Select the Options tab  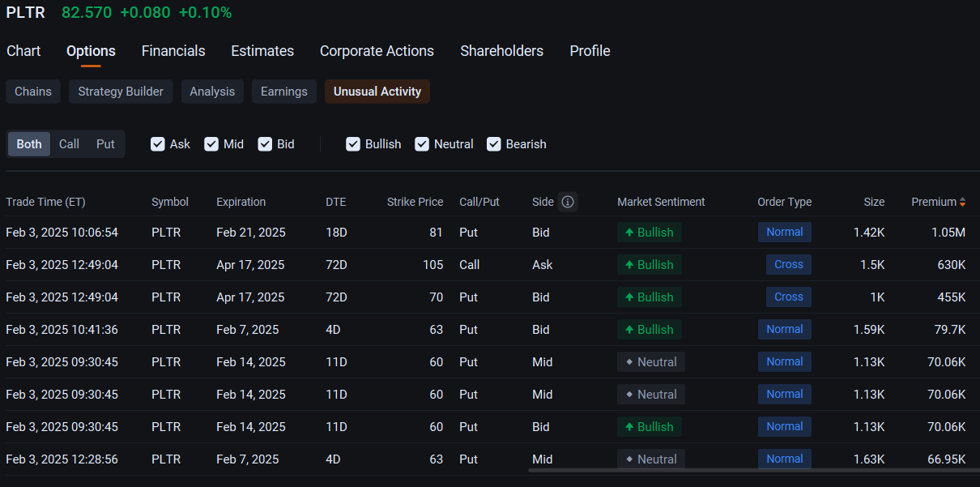tap(91, 51)
